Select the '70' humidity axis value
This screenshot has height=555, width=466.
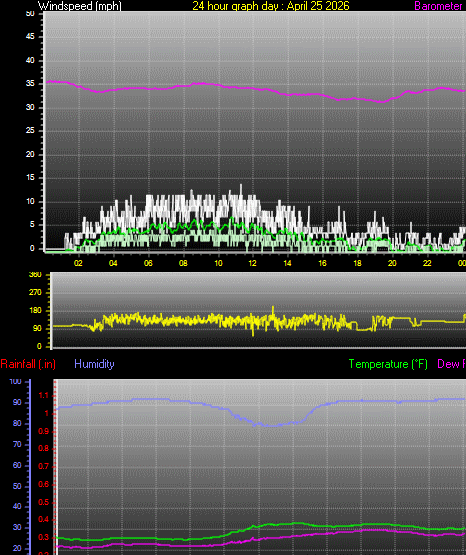pos(17,444)
